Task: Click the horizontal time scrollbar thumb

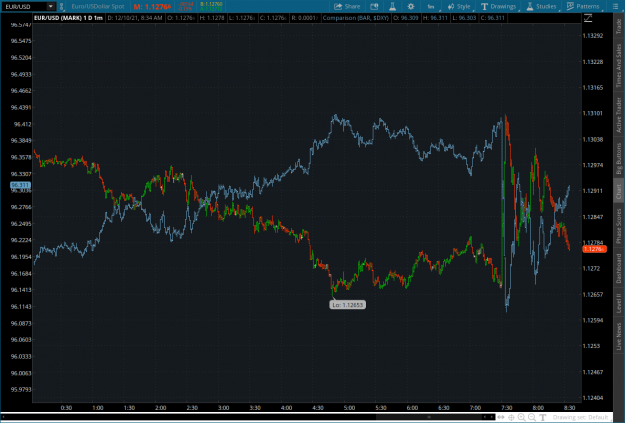Action: point(429,417)
